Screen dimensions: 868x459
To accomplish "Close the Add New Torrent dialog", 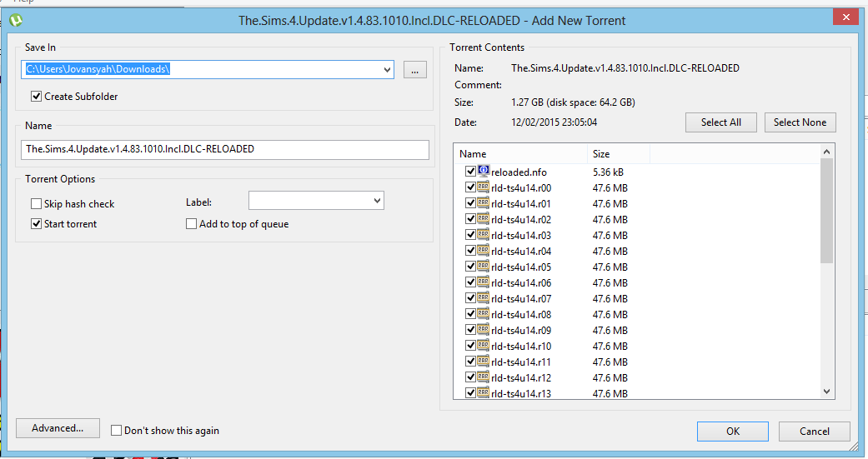I will coord(845,17).
